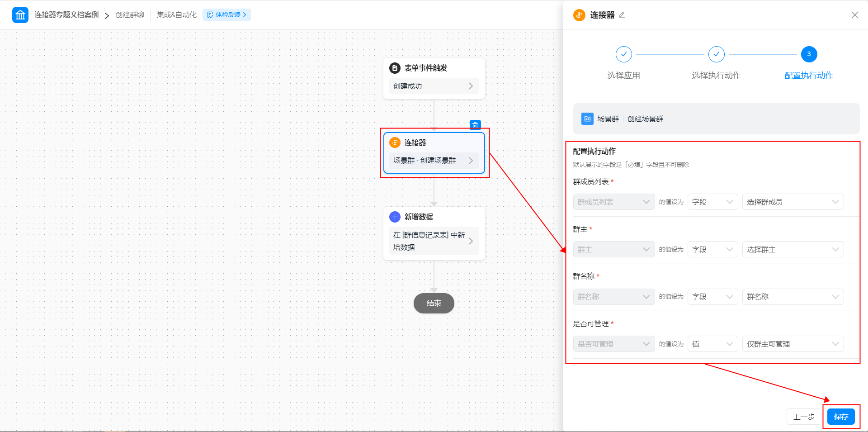Switch to the 集成&自动化 tab
Viewport: 868px width, 432px height.
pos(176,14)
